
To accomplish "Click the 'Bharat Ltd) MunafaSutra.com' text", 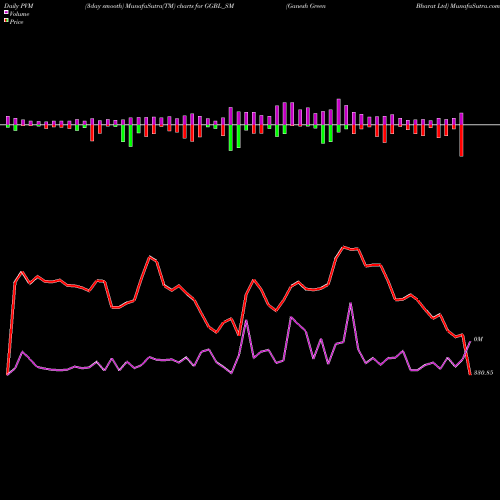I will tap(458, 6).
